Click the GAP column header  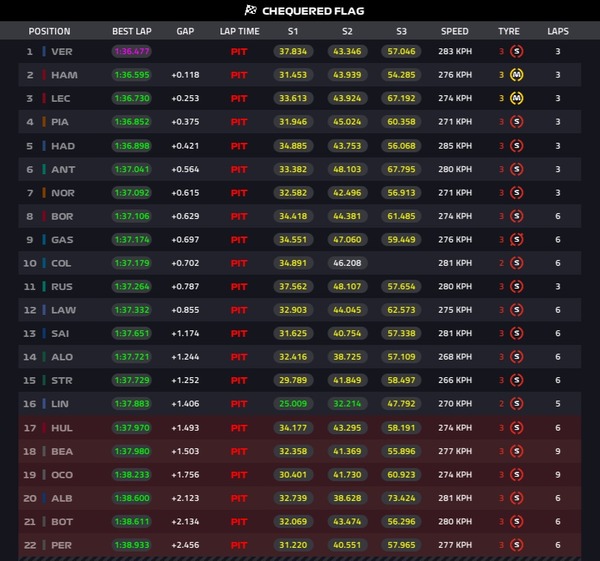(x=185, y=31)
